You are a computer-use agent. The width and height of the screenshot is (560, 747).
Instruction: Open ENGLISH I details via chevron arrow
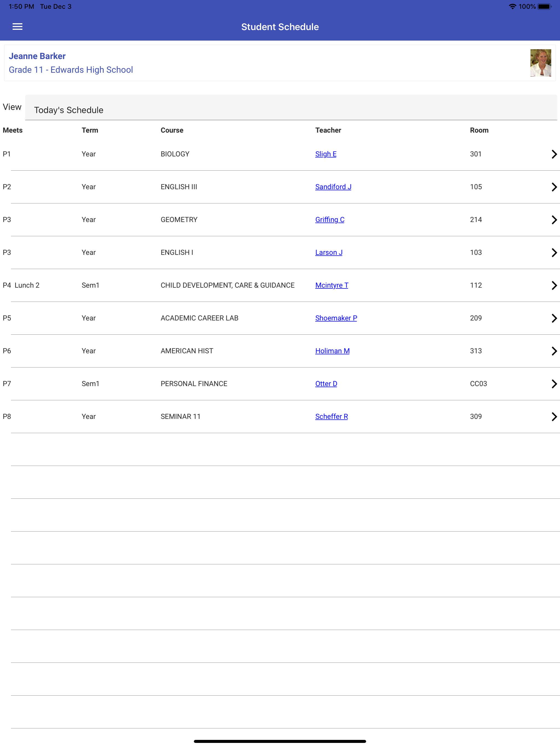(x=554, y=252)
